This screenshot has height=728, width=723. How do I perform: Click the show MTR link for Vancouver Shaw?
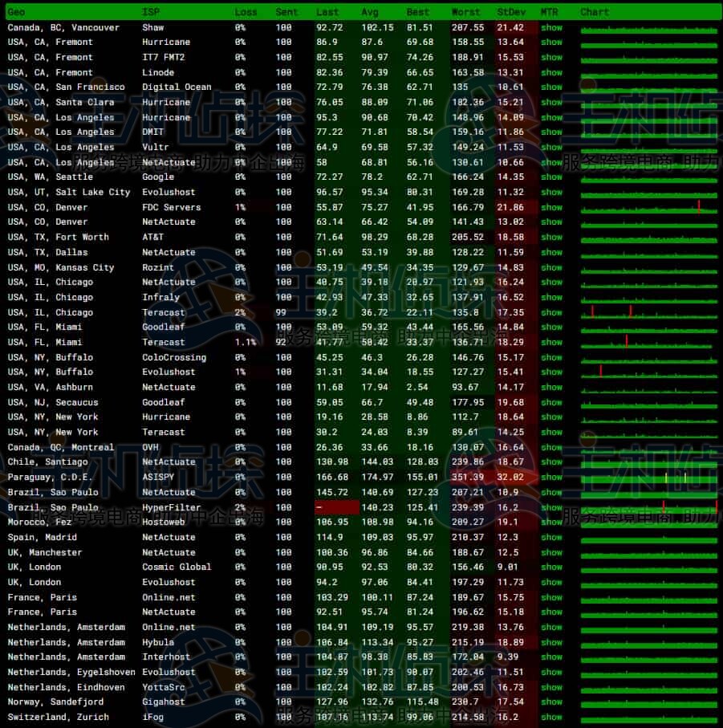[551, 27]
